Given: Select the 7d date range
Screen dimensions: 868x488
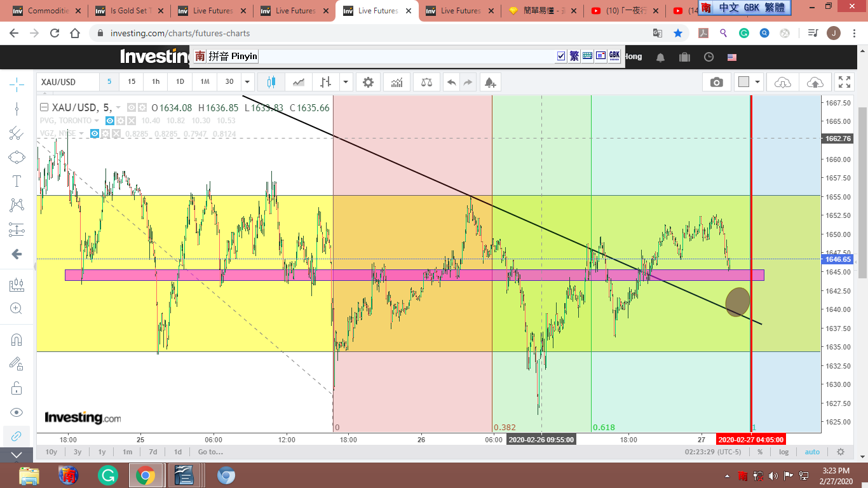Looking at the screenshot, I should [x=153, y=452].
